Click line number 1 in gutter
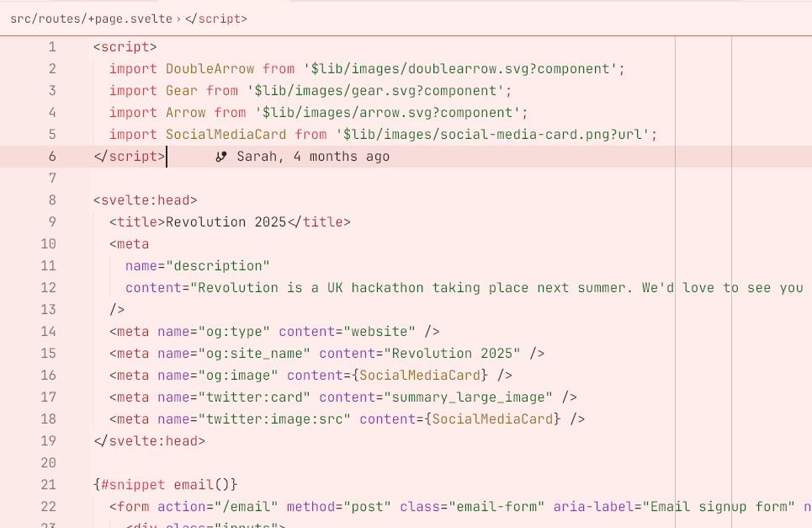This screenshot has width=812, height=528. [52, 47]
